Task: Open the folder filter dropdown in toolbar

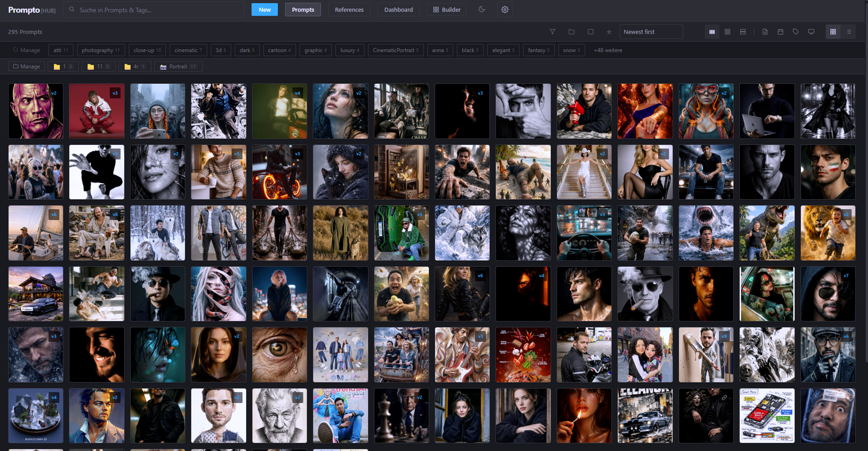Action: pyautogui.click(x=572, y=32)
